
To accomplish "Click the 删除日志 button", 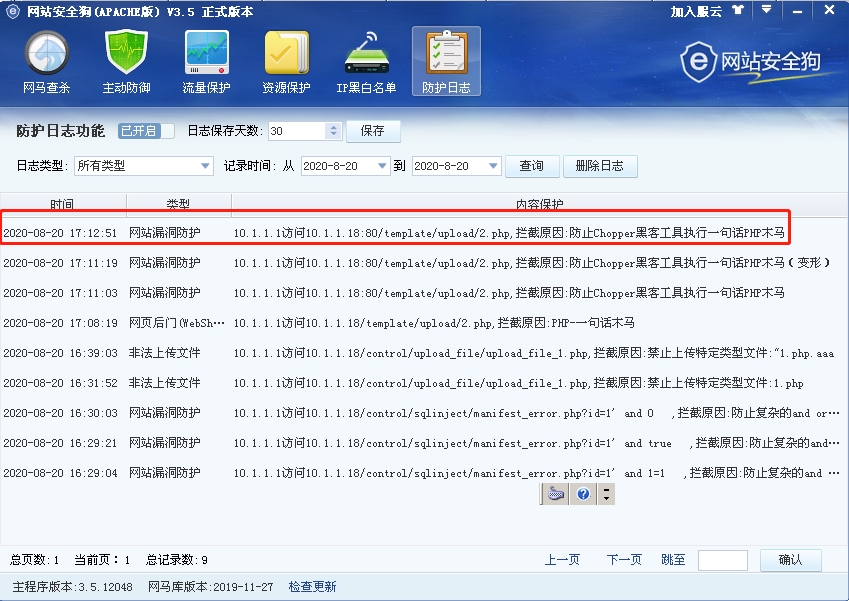I will 600,166.
